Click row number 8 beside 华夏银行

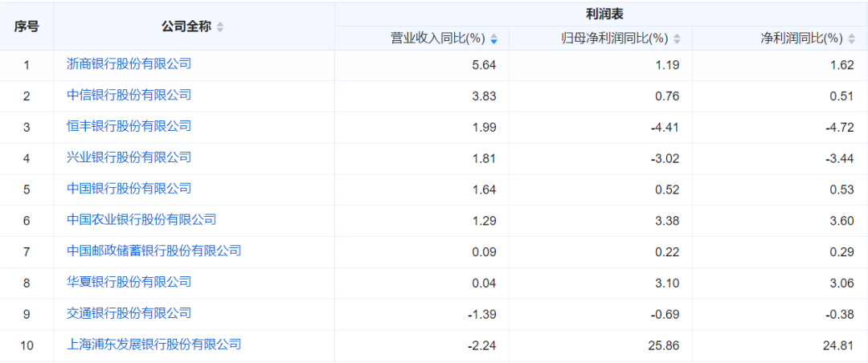pos(27,283)
